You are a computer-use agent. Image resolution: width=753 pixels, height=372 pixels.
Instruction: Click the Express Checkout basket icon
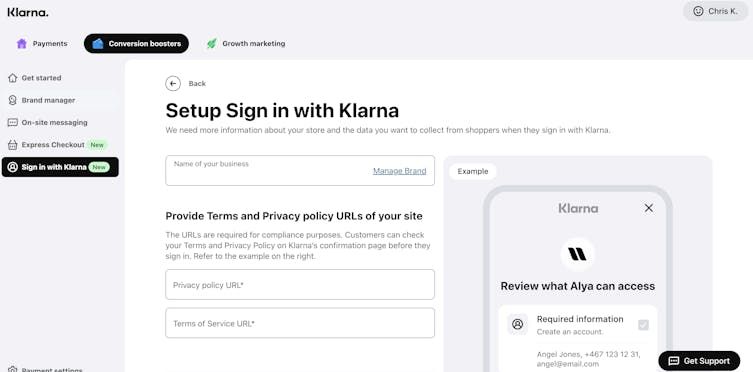click(12, 145)
